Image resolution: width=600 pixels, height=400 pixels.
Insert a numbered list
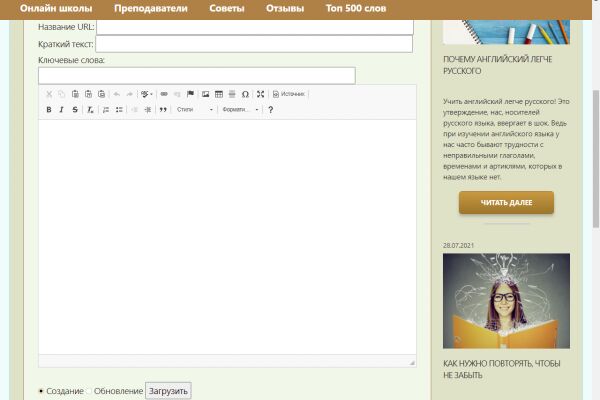(x=106, y=110)
